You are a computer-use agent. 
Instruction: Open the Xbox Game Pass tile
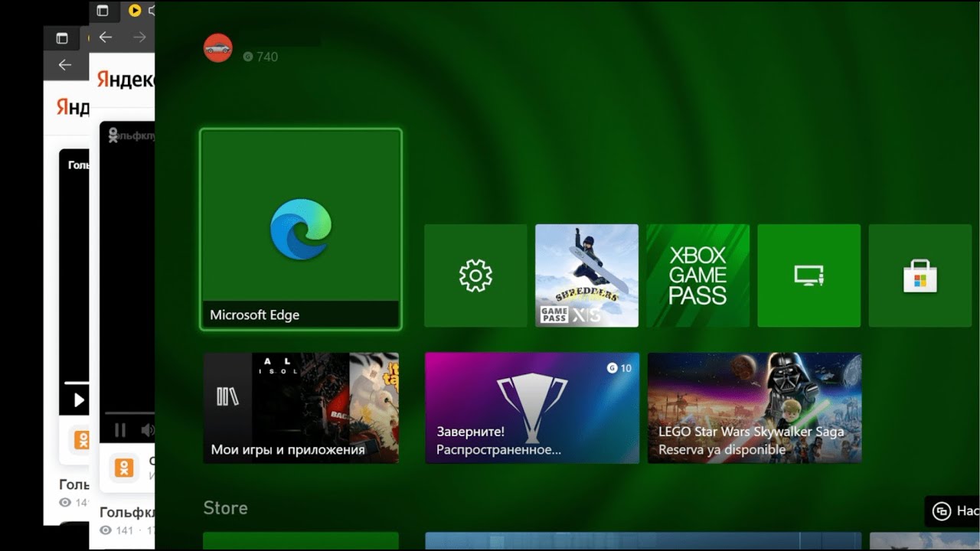(x=697, y=275)
